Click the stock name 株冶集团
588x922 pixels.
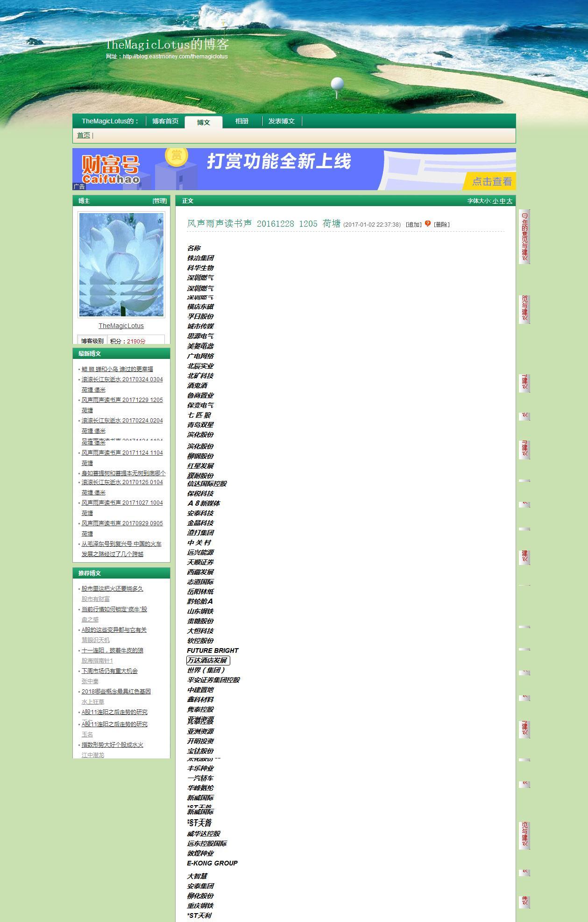200,258
